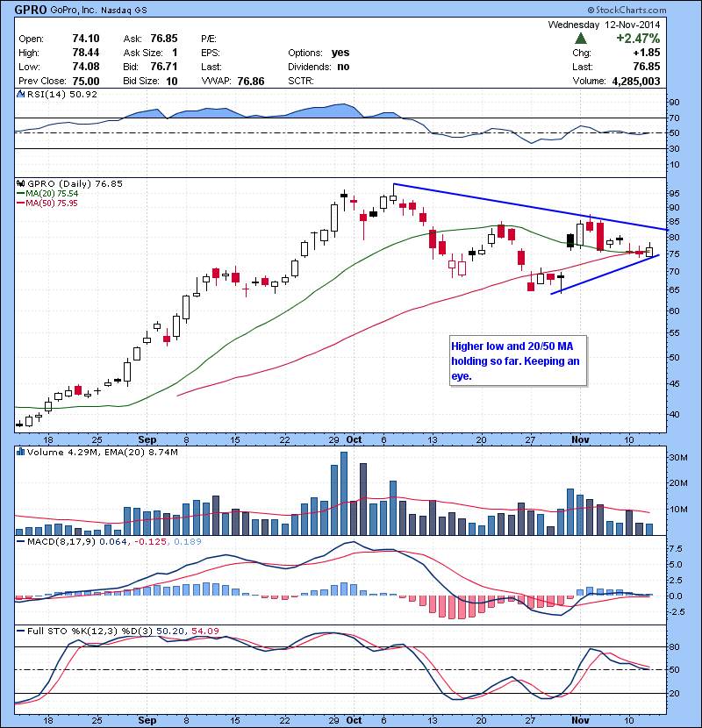Click the Wednesday 12-Nov-2014 date

(x=604, y=25)
